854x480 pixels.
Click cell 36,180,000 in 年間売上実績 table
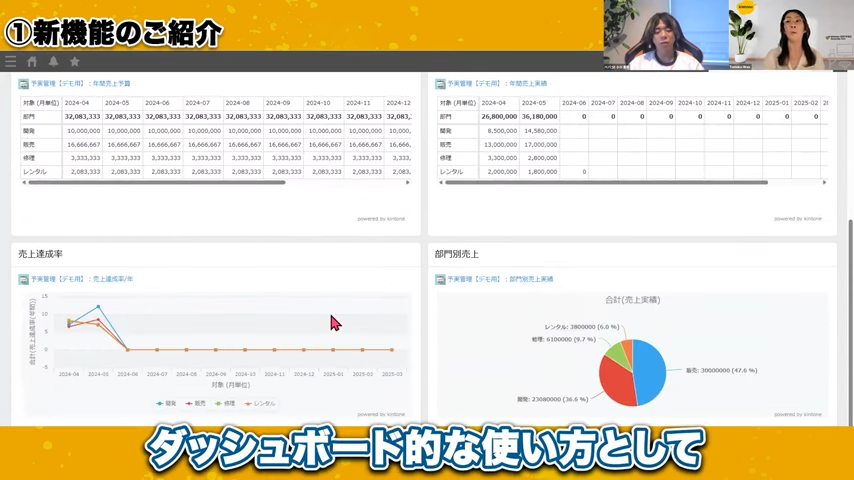point(539,117)
